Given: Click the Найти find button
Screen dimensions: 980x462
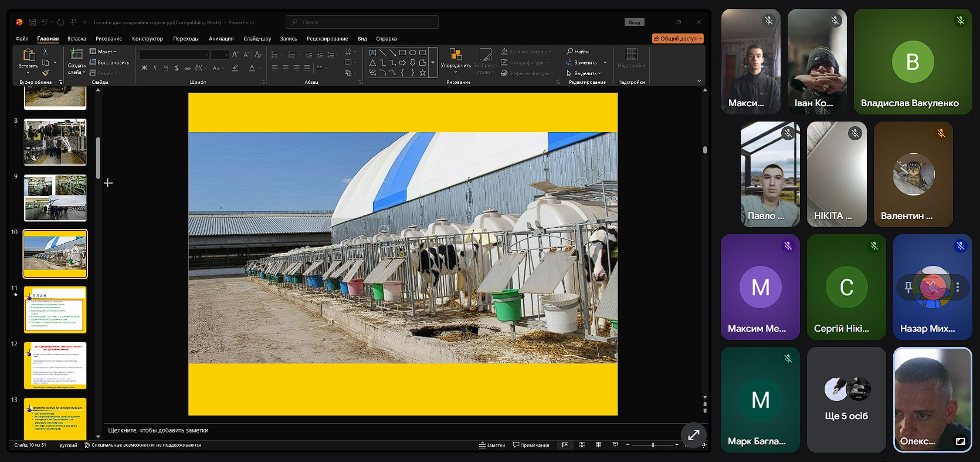Looking at the screenshot, I should click(x=578, y=52).
